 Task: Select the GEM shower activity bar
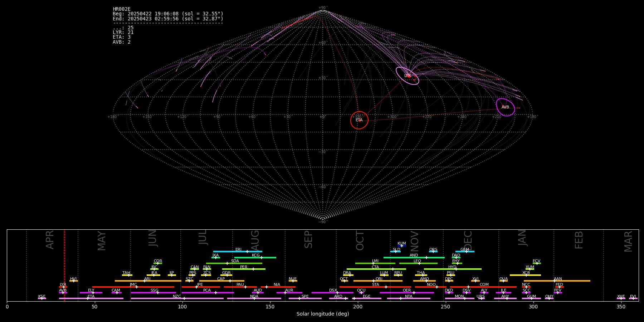464,252
